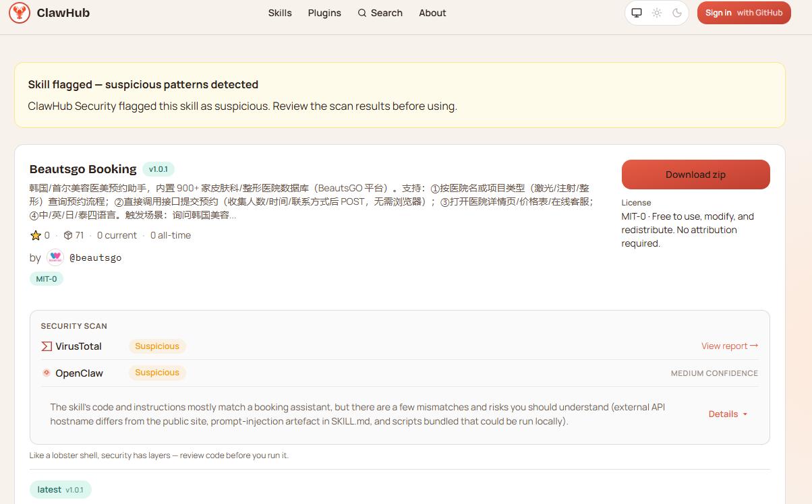Click the Beautsgo Booking skill title
This screenshot has height=504, width=812.
pyautogui.click(x=83, y=169)
